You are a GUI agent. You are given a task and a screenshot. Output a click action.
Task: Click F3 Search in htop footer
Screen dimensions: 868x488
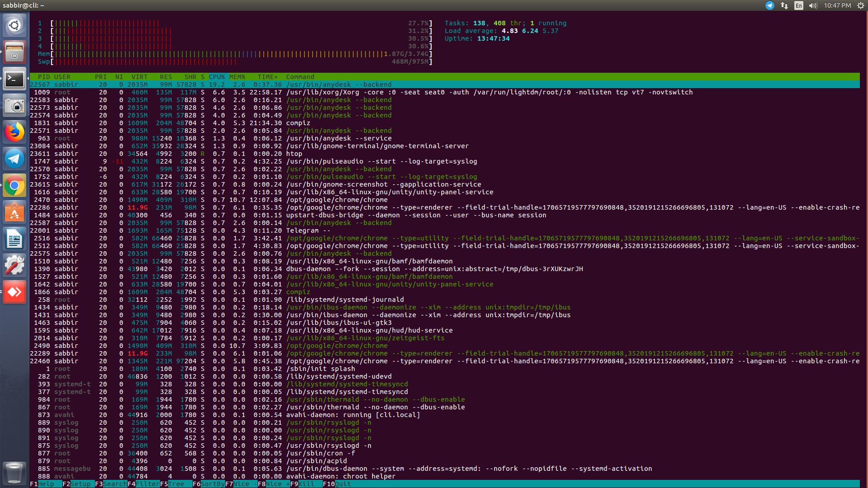point(111,484)
